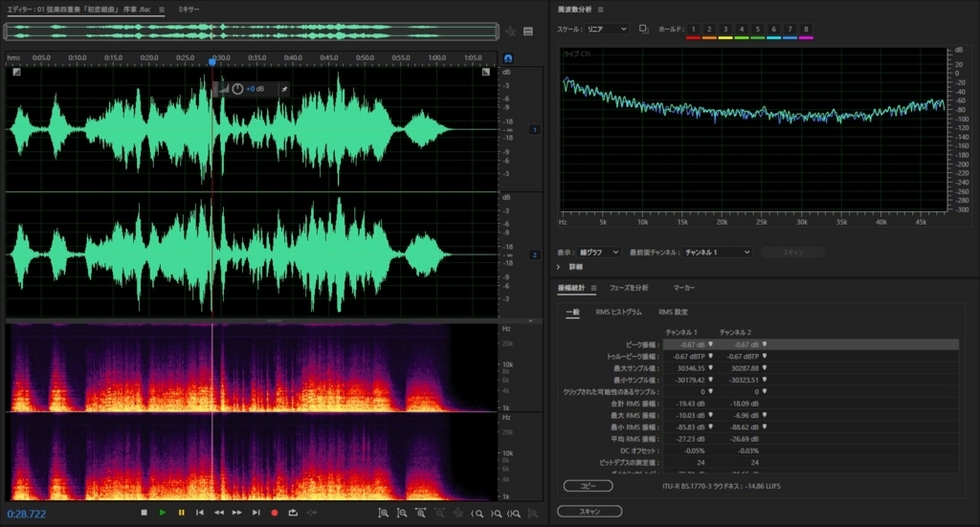Toggle hold button 5

pyautogui.click(x=758, y=30)
